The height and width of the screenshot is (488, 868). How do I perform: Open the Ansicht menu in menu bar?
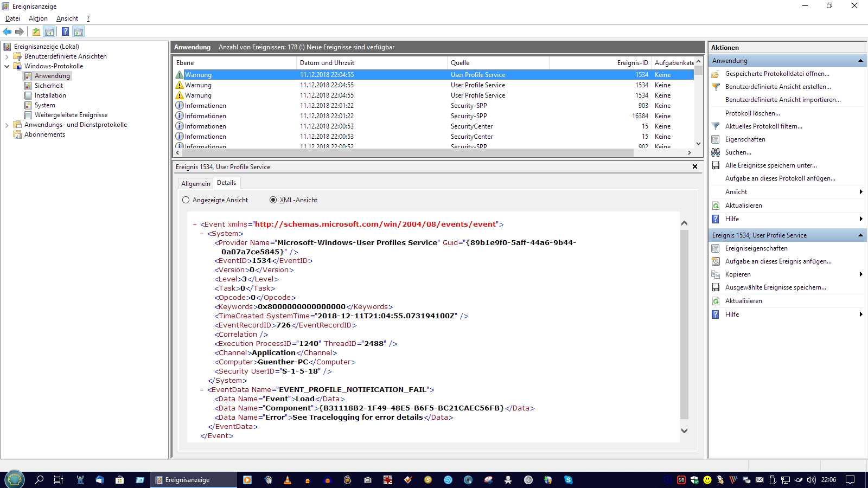(67, 18)
